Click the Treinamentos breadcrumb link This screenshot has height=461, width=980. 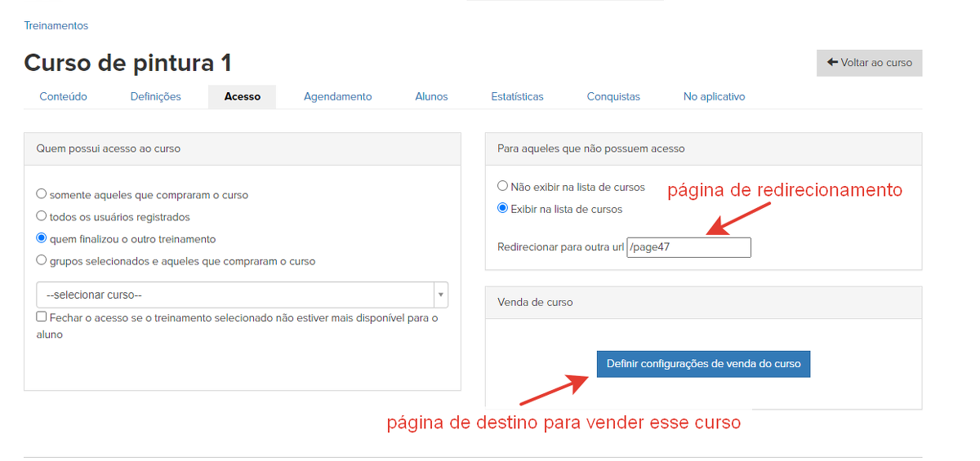tap(56, 25)
